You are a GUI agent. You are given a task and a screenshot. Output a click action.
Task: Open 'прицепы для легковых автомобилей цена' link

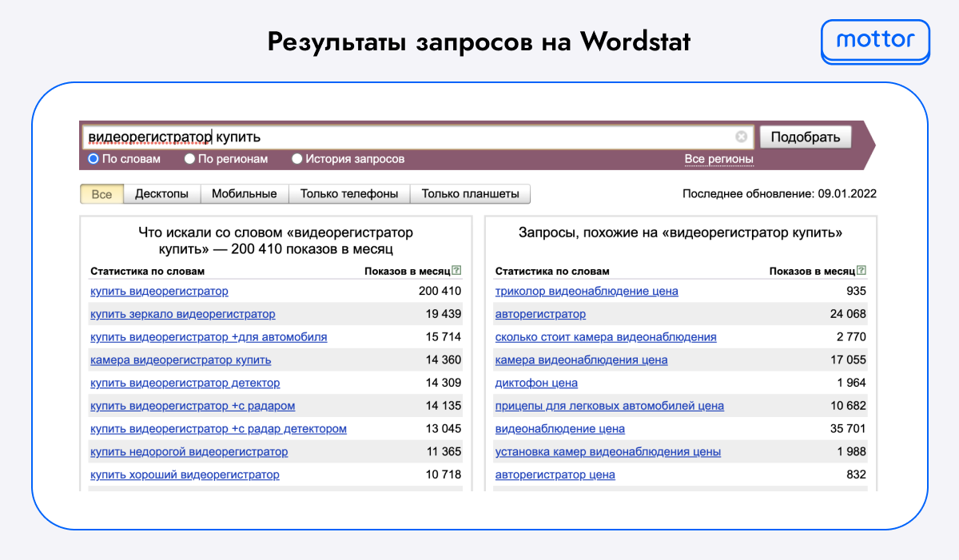[x=609, y=406]
